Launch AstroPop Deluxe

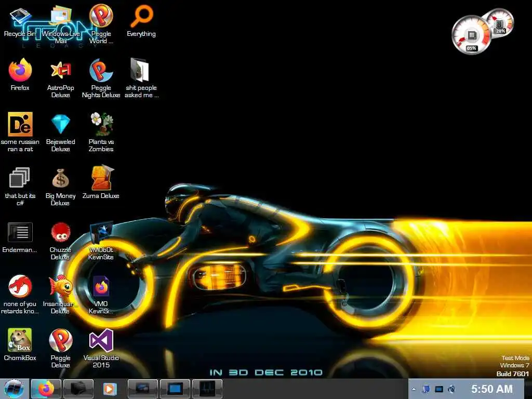click(x=60, y=79)
